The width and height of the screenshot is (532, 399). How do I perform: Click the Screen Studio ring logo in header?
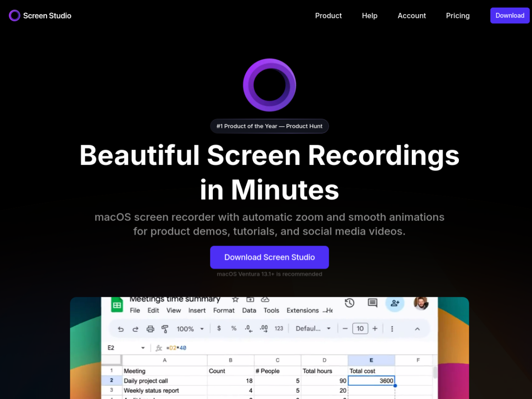click(15, 15)
